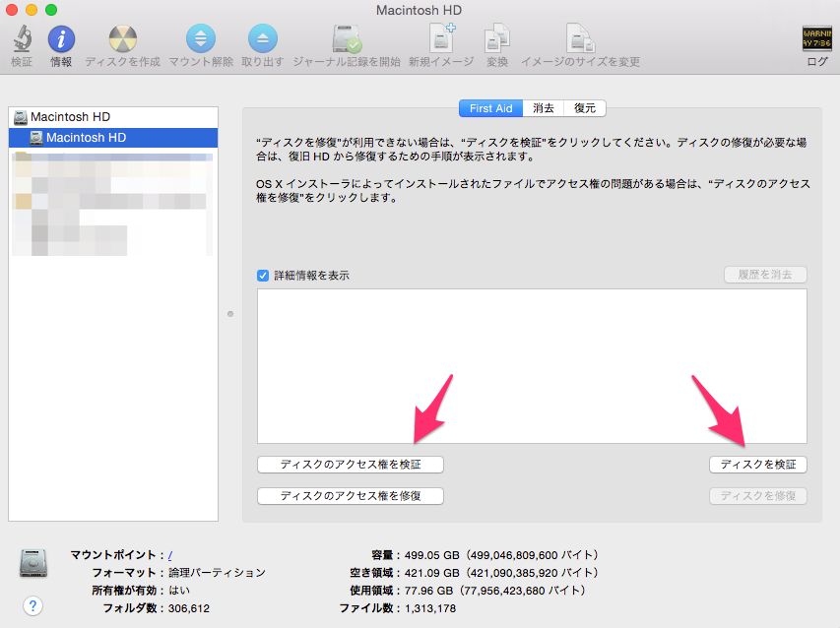Click the 検証 microscope toolbar icon
Viewport: 840px width, 628px height.
(x=22, y=39)
